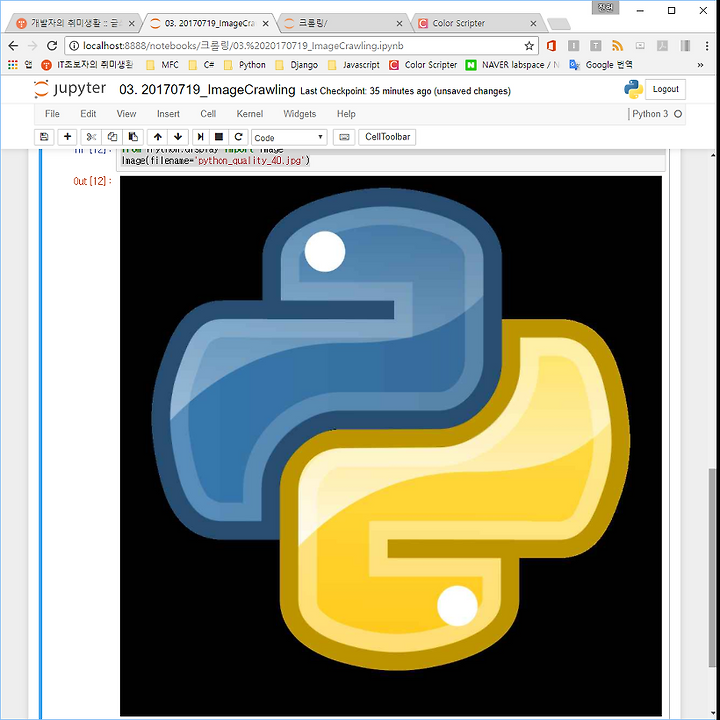Open the File menu
Image resolution: width=720 pixels, height=720 pixels.
tap(52, 114)
